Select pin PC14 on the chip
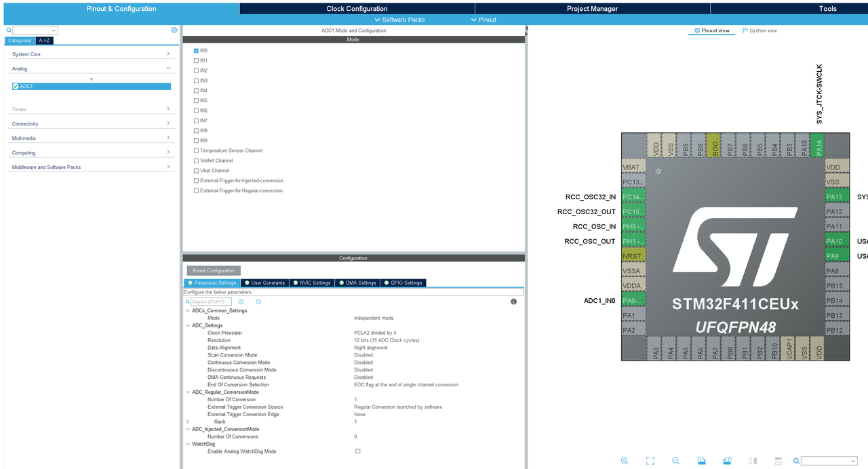This screenshot has width=868, height=469. [633, 197]
